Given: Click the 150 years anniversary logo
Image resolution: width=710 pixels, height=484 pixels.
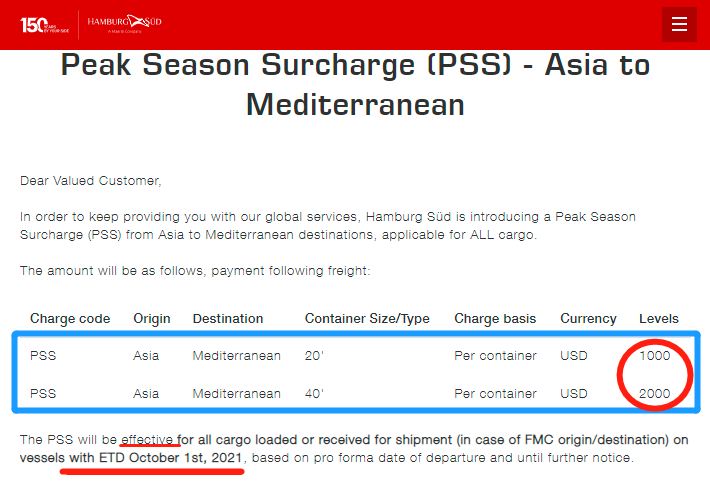Looking at the screenshot, I should 45,23.
